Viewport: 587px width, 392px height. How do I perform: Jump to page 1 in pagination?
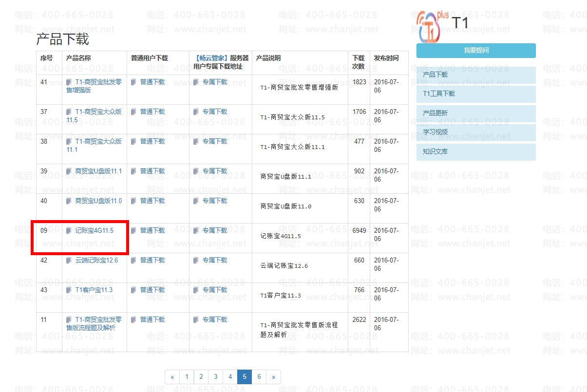click(x=187, y=377)
